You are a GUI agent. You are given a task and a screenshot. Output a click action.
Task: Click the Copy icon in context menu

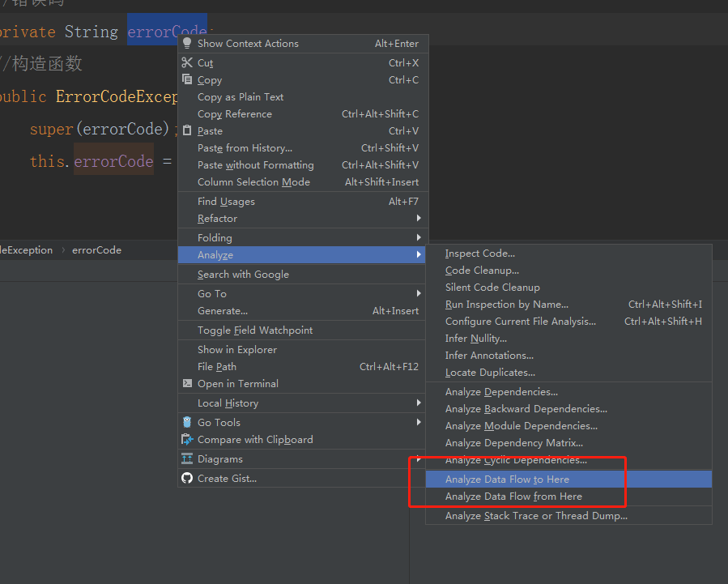(x=188, y=80)
